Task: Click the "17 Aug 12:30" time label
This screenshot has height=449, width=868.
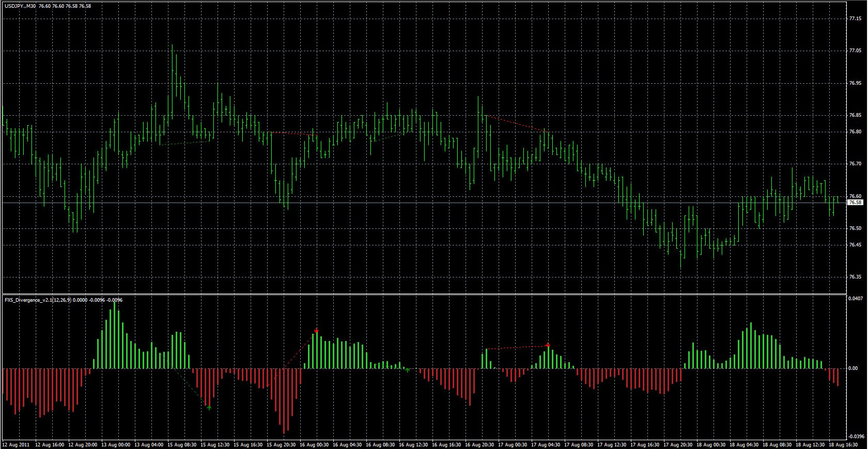Action: point(612,444)
